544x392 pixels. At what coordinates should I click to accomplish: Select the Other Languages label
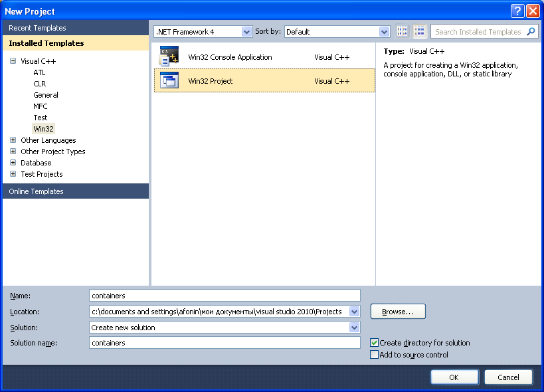[x=48, y=140]
